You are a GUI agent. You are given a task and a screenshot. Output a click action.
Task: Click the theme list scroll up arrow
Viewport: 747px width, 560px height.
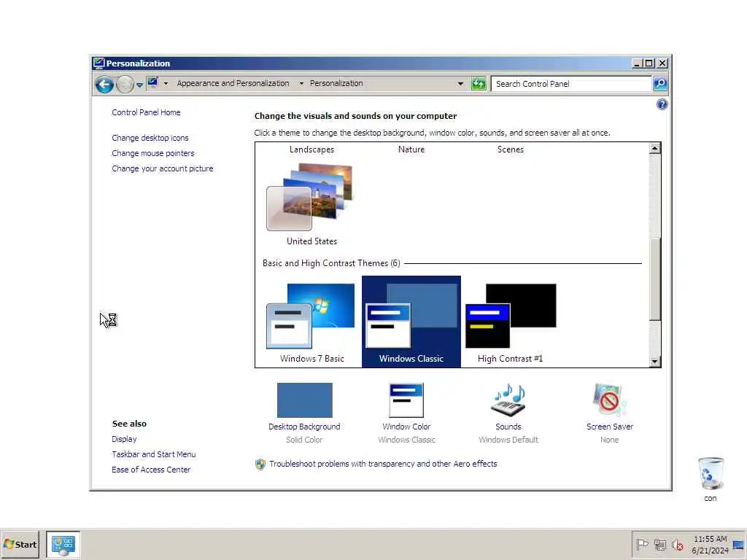(x=654, y=149)
